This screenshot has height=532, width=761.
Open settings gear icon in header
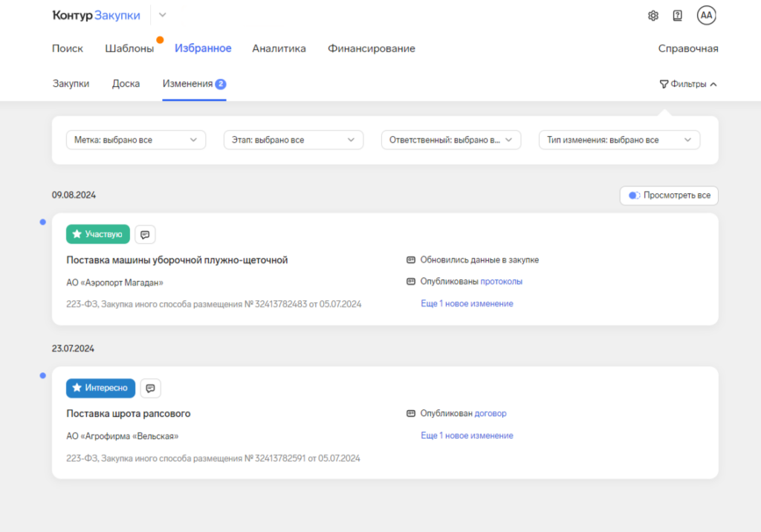pyautogui.click(x=653, y=16)
